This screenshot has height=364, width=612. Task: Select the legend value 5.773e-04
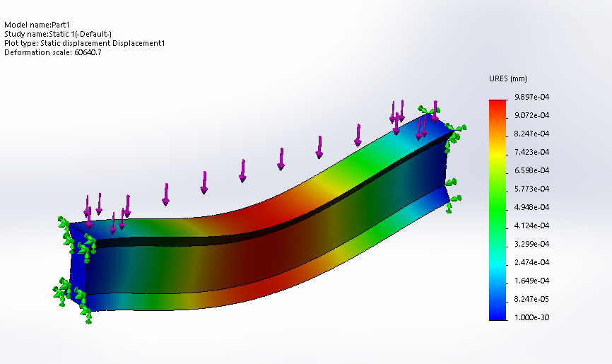click(x=531, y=189)
